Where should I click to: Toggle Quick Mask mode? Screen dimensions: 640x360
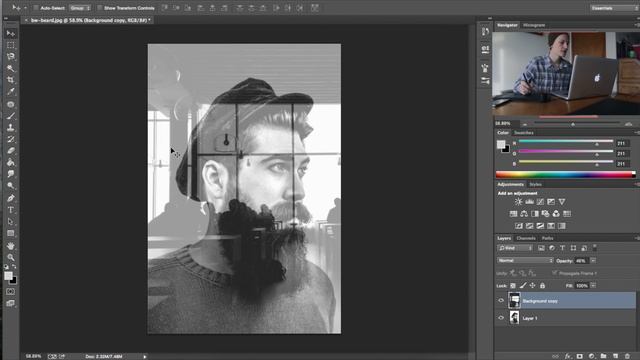pos(11,292)
